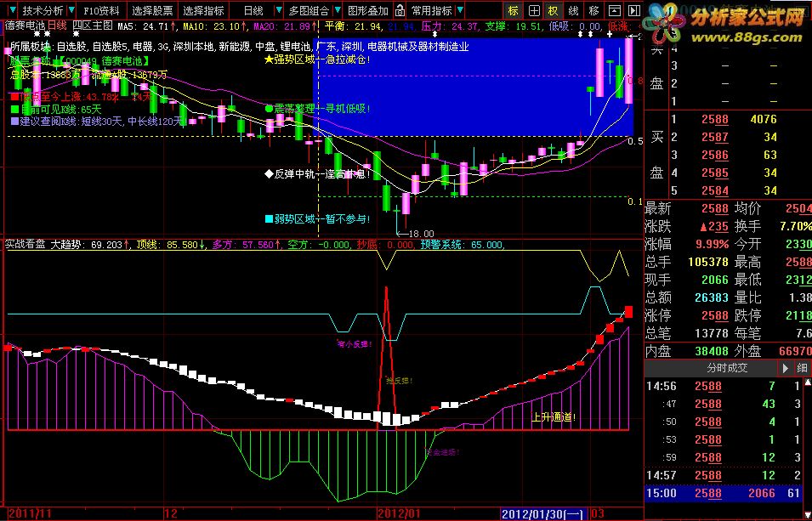This screenshot has height=521, width=812.
Task: Select the 日线 daily period button
Action: (253, 10)
